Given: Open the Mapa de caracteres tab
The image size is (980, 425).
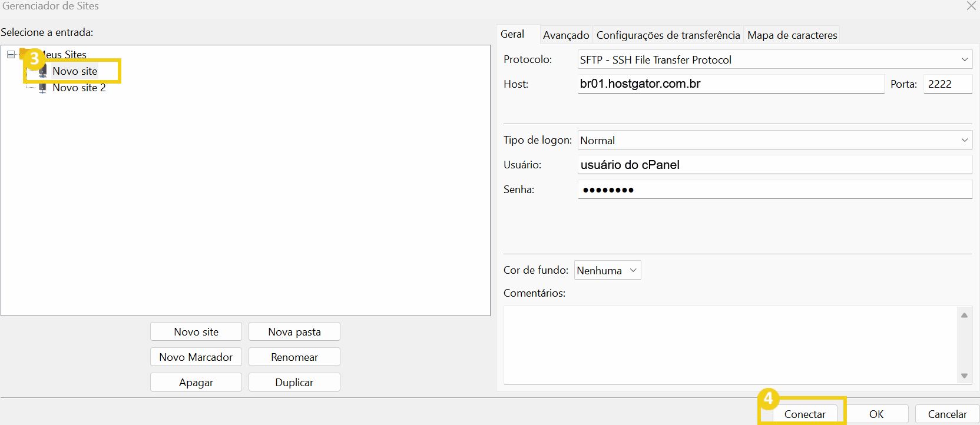Looking at the screenshot, I should (x=792, y=35).
